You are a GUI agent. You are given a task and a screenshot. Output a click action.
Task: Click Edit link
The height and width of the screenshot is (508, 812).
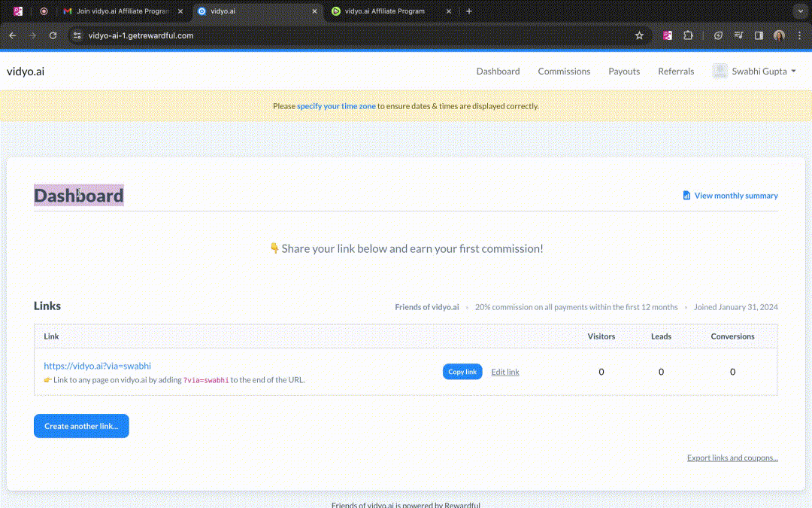tap(505, 373)
